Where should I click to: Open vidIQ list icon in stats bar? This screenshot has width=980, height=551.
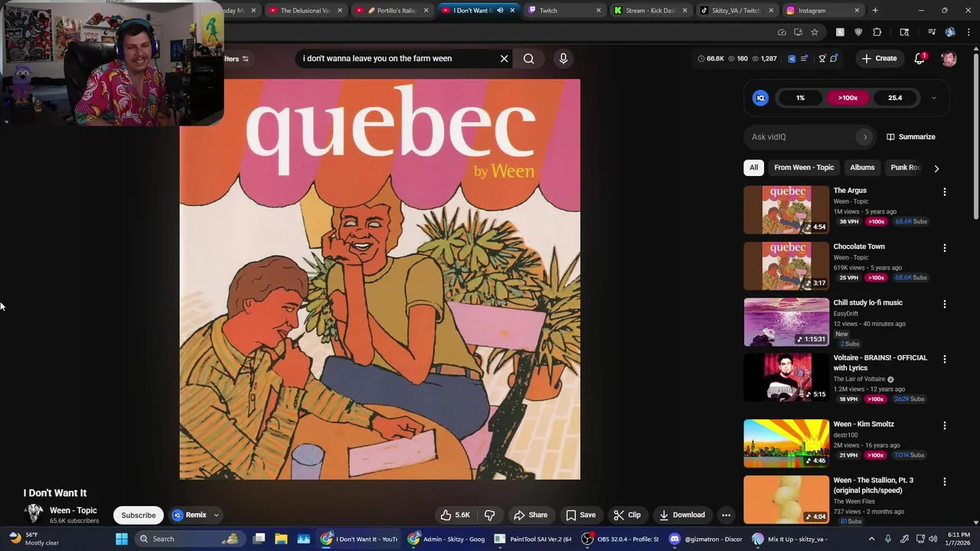pyautogui.click(x=804, y=58)
